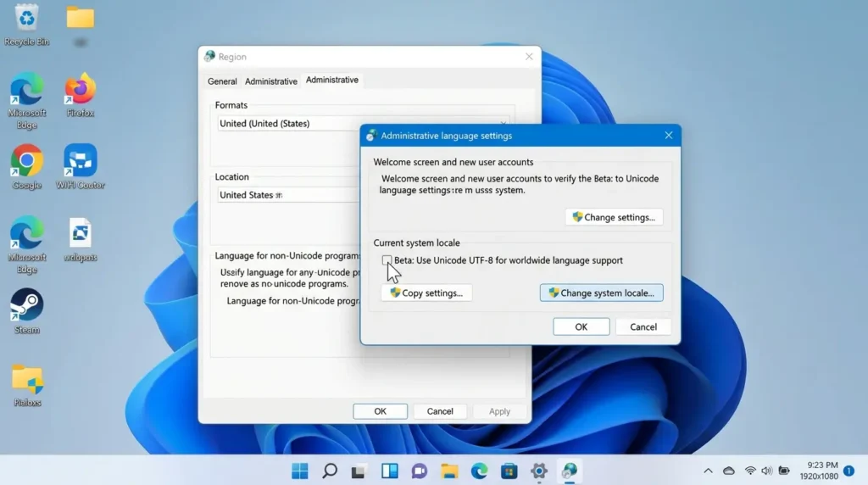
Task: Click the Change system locale... button
Action: (x=601, y=293)
